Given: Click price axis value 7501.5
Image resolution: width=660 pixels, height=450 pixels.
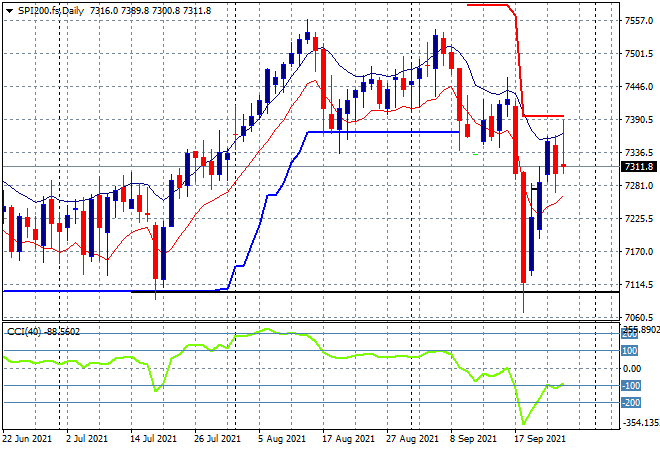Looking at the screenshot, I should [x=639, y=54].
